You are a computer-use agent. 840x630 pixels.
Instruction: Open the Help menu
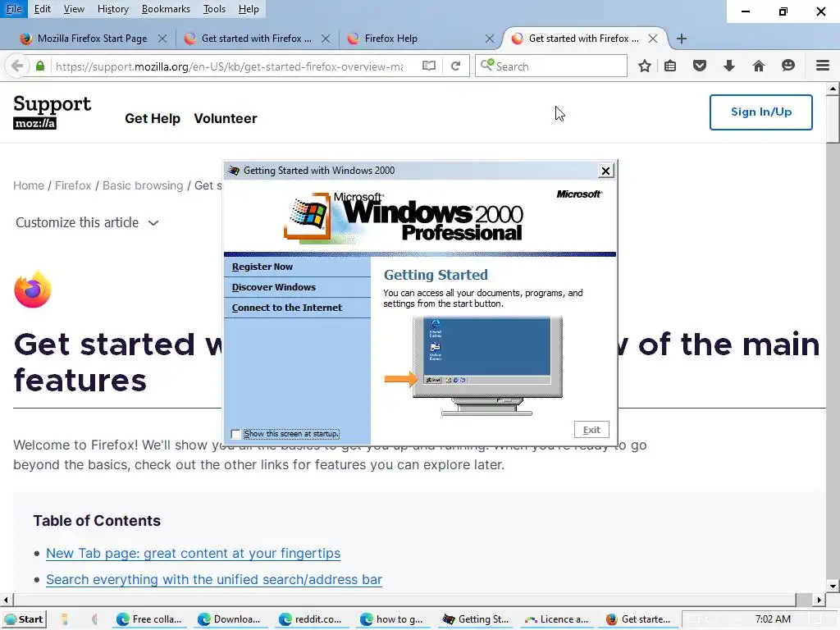pos(249,8)
